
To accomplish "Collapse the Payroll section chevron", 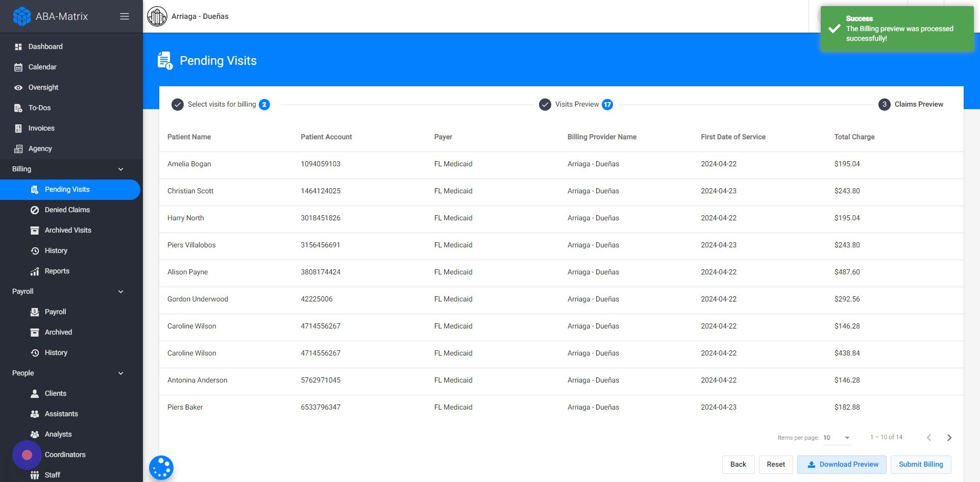I will pos(120,291).
